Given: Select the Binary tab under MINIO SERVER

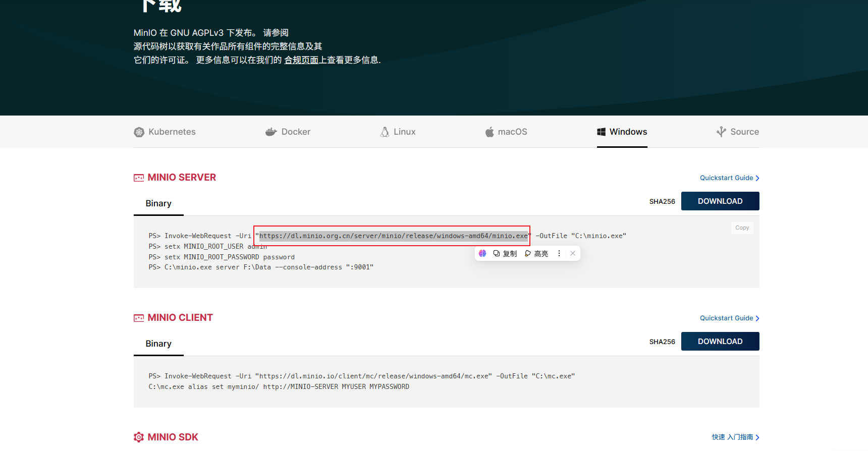Looking at the screenshot, I should (158, 203).
